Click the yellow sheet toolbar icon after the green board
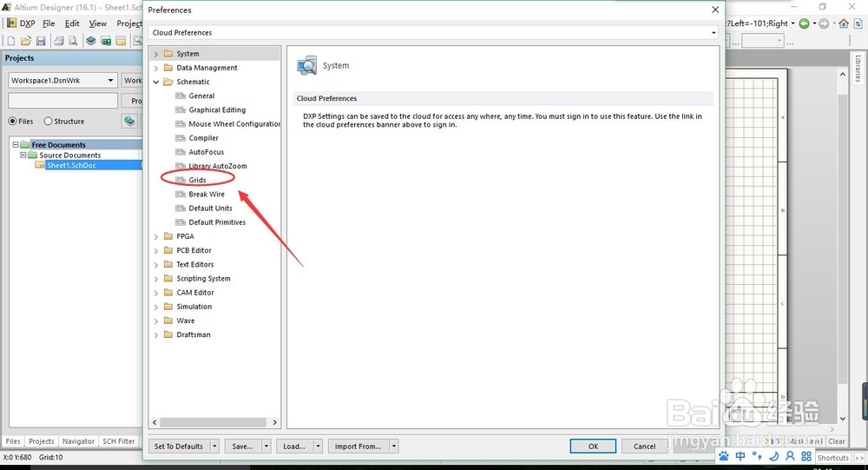This screenshot has height=470, width=868. tap(121, 41)
